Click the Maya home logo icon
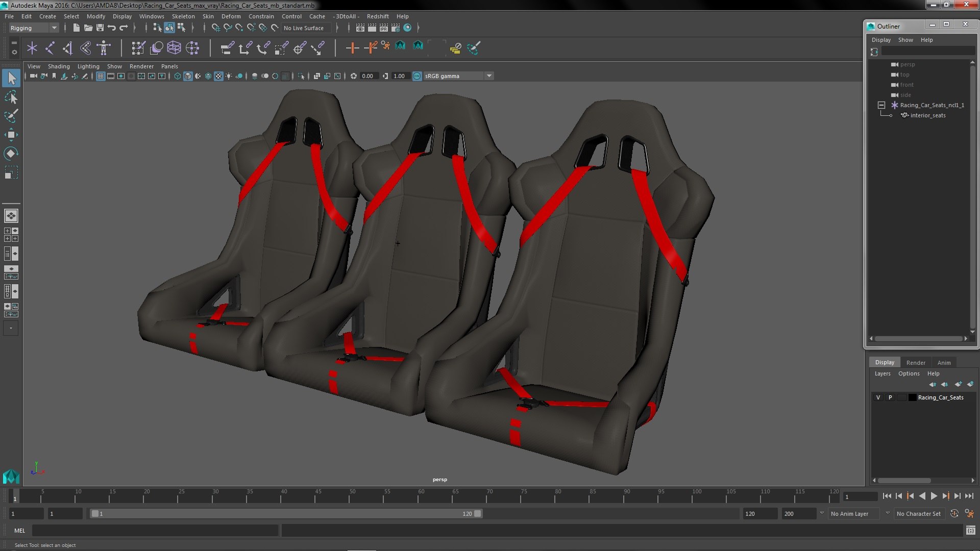This screenshot has height=551, width=980. click(11, 477)
